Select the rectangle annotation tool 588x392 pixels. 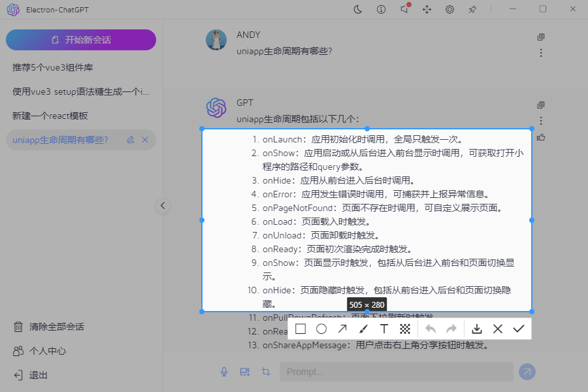point(301,329)
